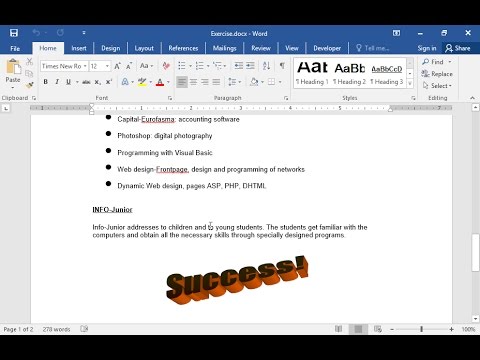Apply red font color
Viewport: 480px width, 360px height.
(x=160, y=82)
